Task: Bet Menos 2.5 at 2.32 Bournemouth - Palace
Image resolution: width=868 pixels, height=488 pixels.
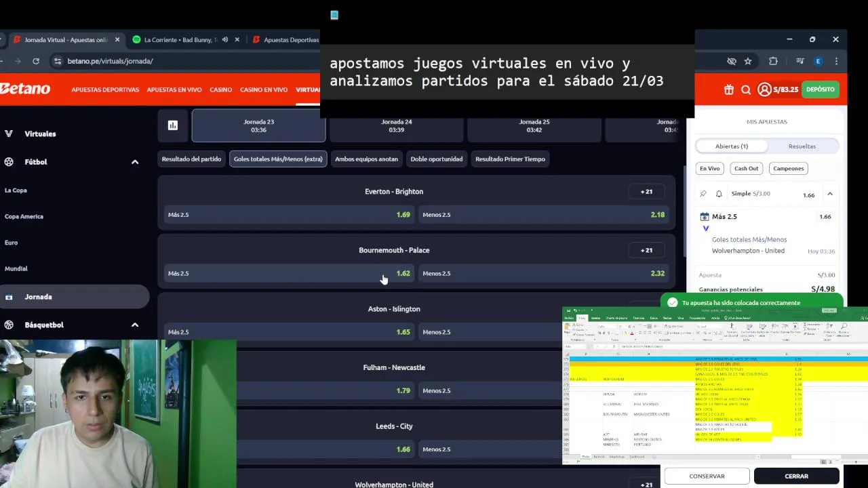Action: click(x=543, y=274)
